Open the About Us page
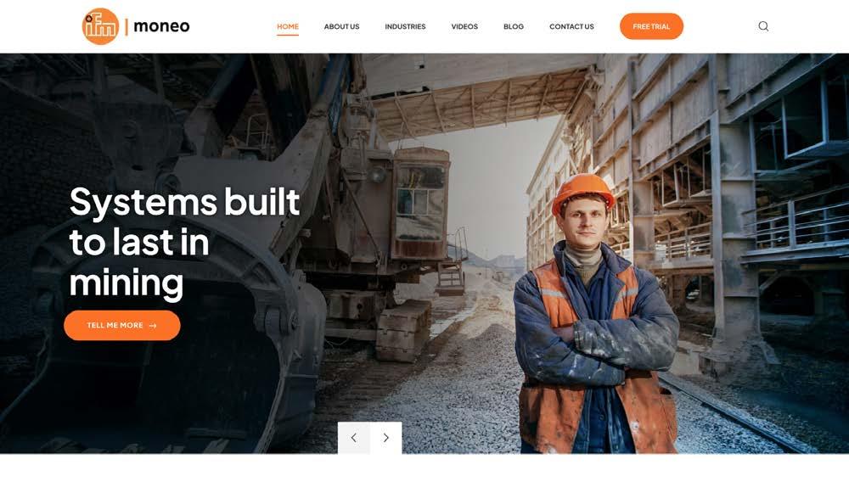This screenshot has height=504, width=849. (x=341, y=26)
